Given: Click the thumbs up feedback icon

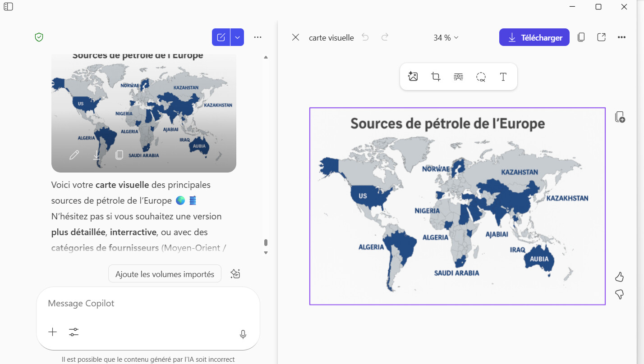Looking at the screenshot, I should (619, 277).
